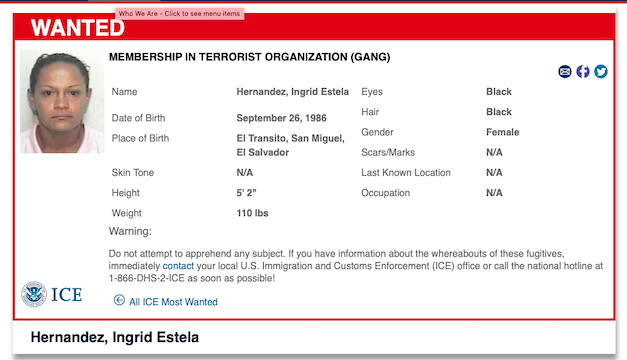This screenshot has height=360, width=627.
Task: Click the 'Last Known Location' label
Action: click(406, 173)
